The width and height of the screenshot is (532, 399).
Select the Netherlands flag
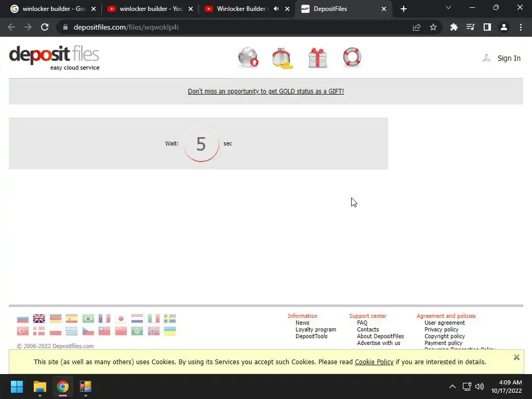(137, 318)
